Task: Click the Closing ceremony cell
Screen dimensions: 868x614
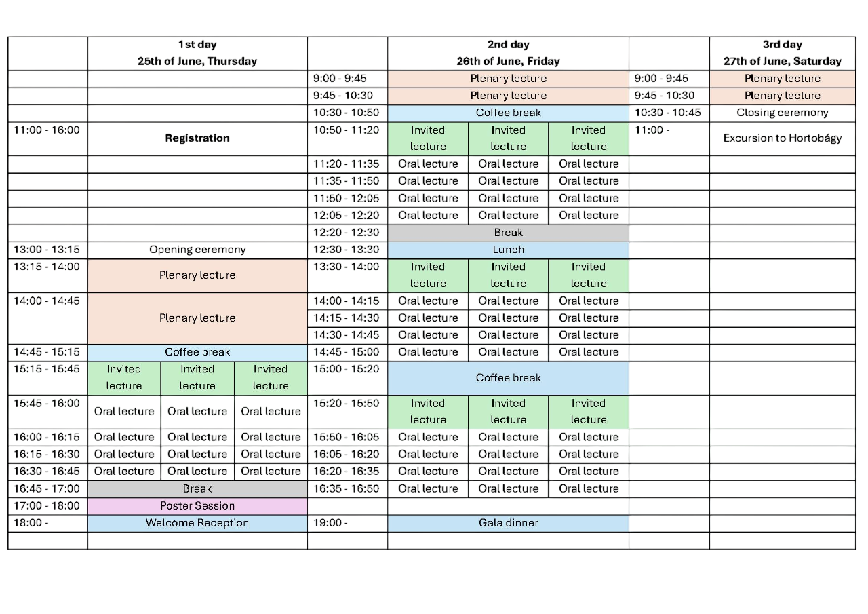Action: click(783, 113)
